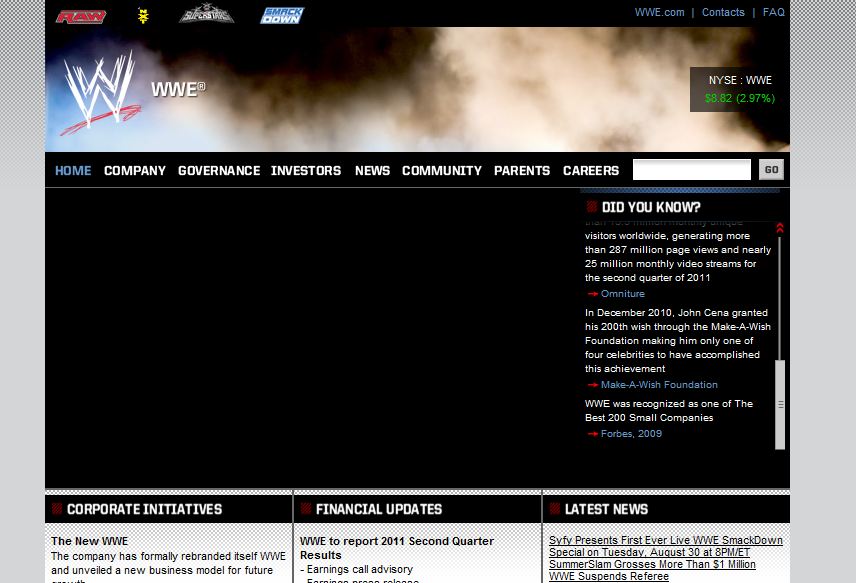856x583 pixels.
Task: Open the WWE Suspends Referee news link
Action: (x=609, y=576)
